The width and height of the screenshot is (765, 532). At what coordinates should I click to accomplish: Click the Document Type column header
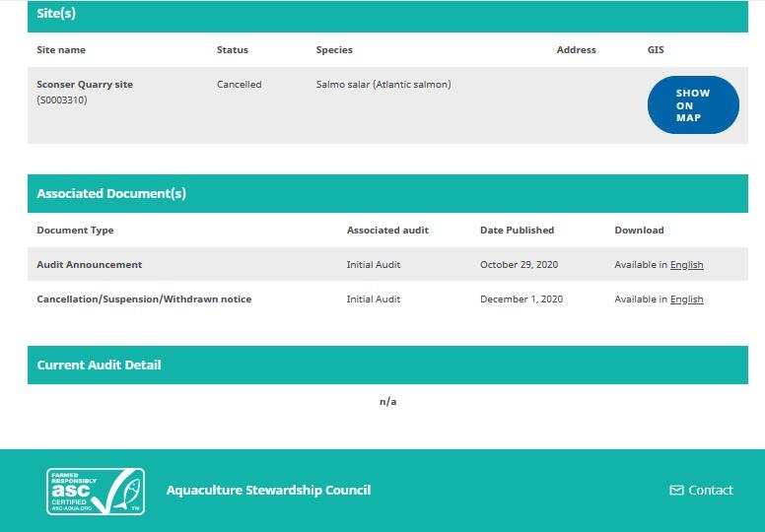(x=75, y=231)
